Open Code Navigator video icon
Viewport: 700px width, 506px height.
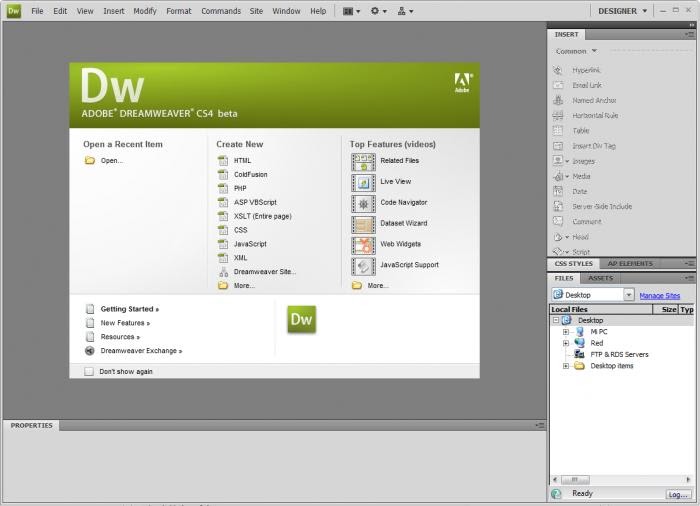363,204
